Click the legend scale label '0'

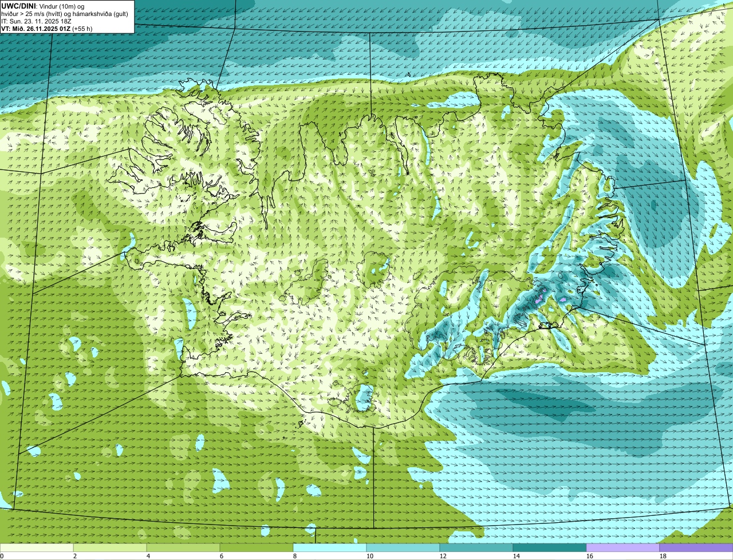(2, 556)
